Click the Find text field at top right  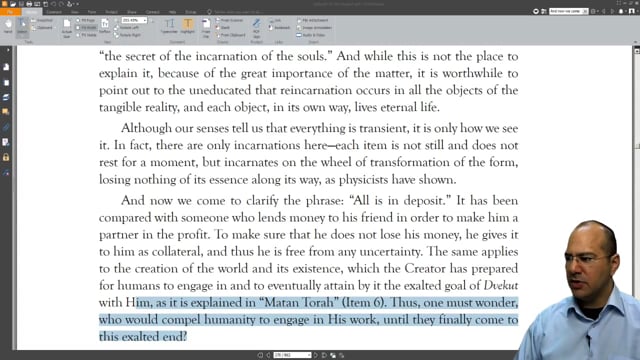click(x=568, y=11)
